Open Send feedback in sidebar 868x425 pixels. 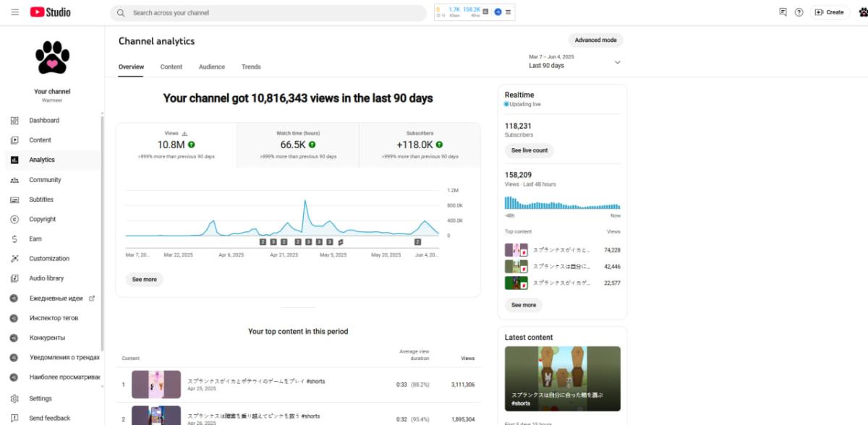(52, 418)
